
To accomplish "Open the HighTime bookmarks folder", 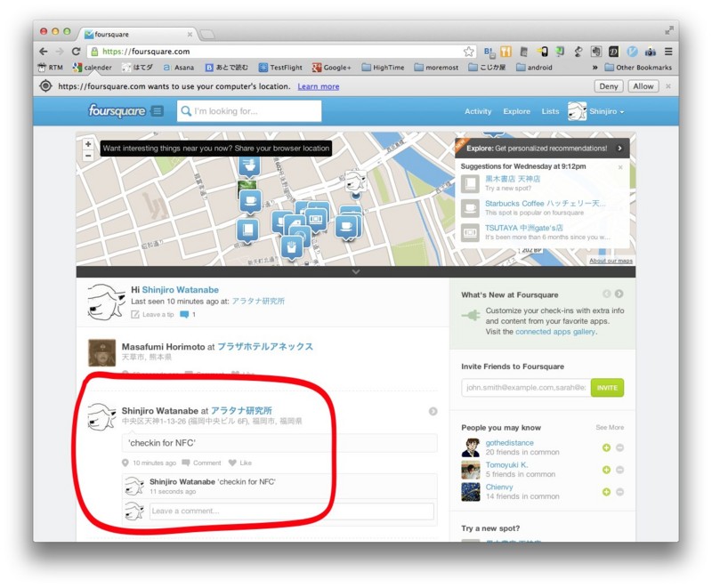I will [383, 68].
